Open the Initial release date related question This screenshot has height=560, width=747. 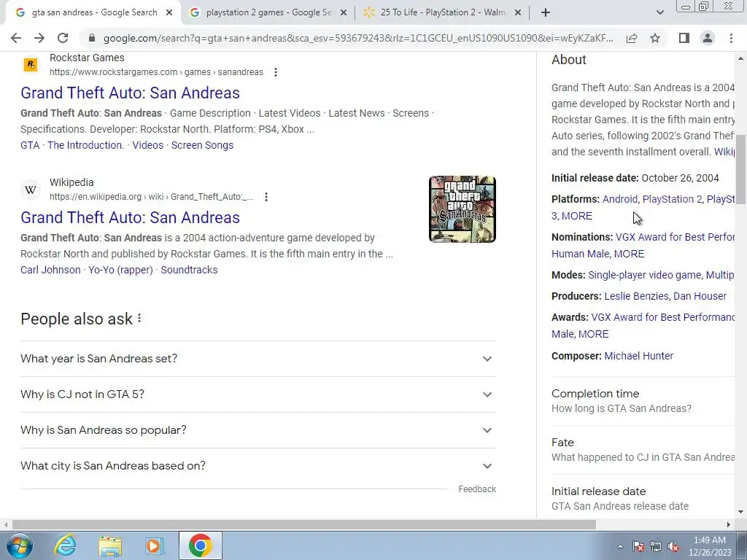pos(643,499)
